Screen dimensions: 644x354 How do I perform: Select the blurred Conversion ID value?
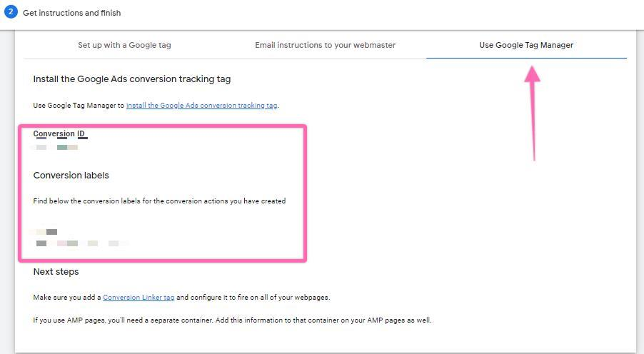tap(56, 148)
